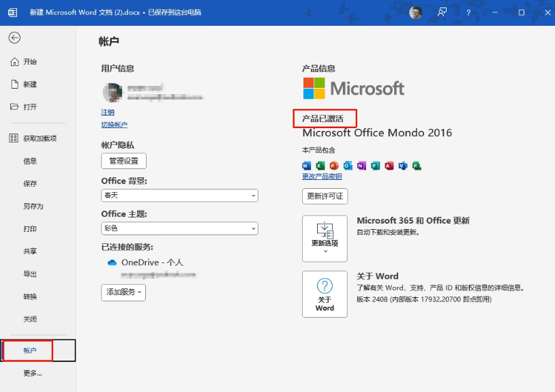
Task: Maximize the Word window
Action: [x=522, y=12]
